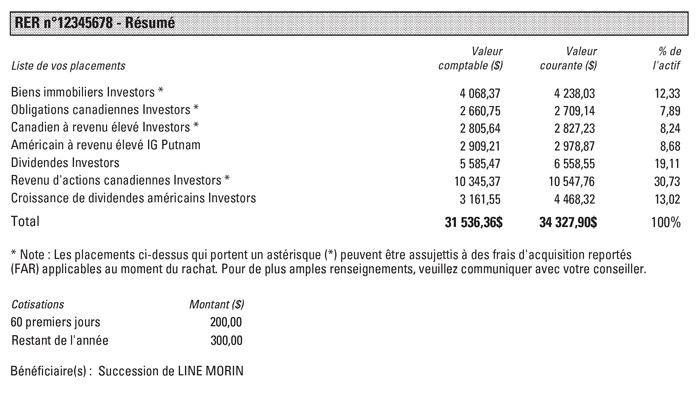Click total book value 31 536,36$
The image size is (700, 394).
474,222
